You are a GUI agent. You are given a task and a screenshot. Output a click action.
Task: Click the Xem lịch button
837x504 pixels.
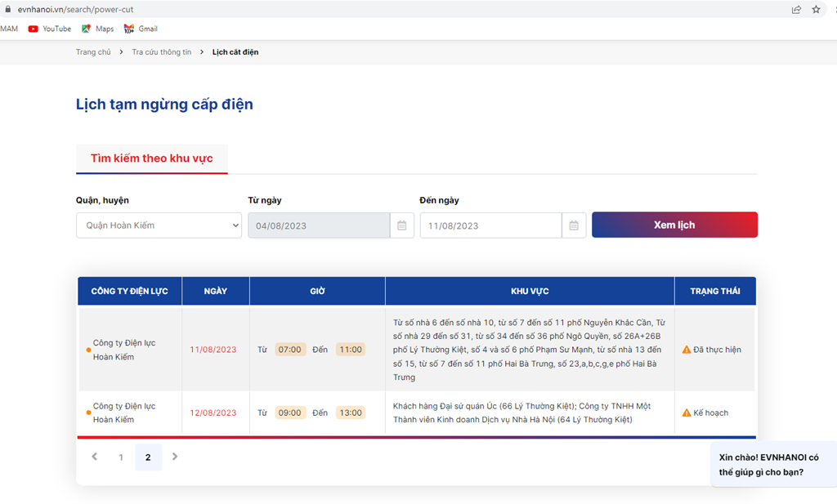pos(674,225)
